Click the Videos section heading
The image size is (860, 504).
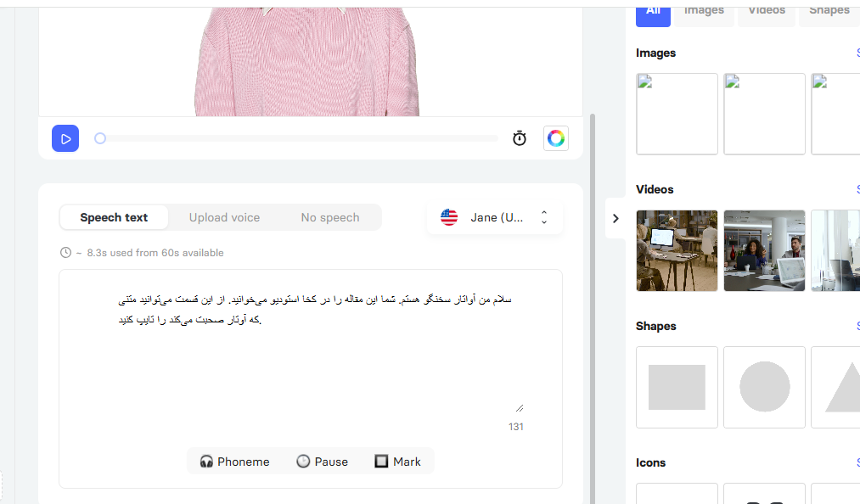coord(655,190)
